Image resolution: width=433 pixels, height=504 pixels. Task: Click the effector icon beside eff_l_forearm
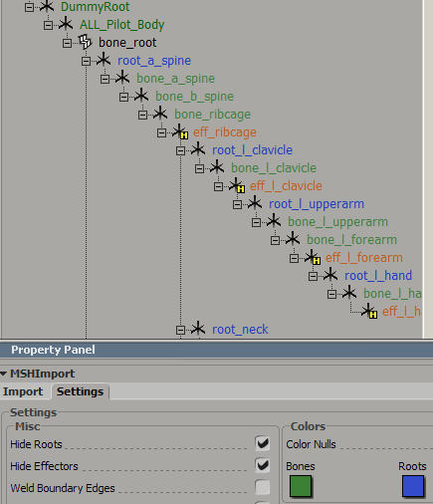click(x=313, y=257)
